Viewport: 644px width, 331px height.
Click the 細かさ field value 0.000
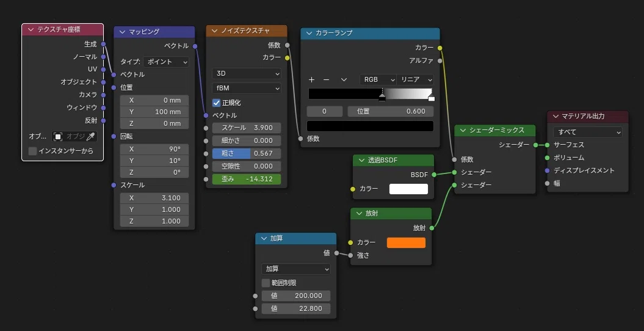(247, 141)
